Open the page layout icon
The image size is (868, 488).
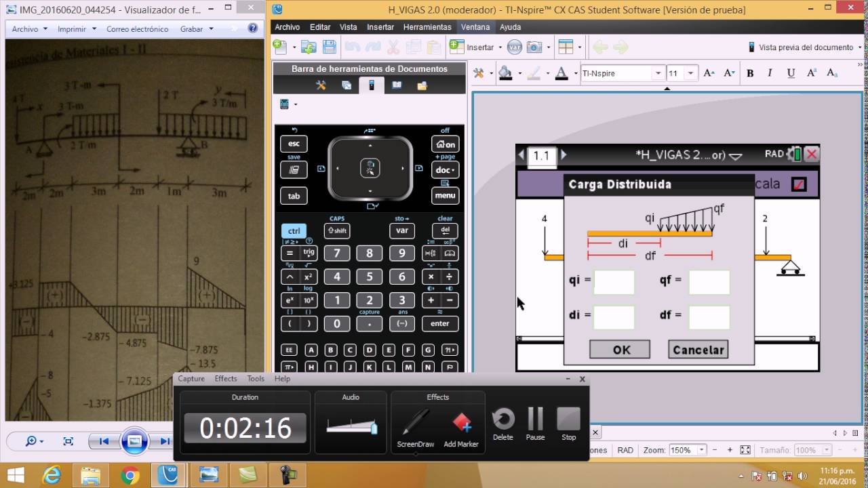pos(566,47)
